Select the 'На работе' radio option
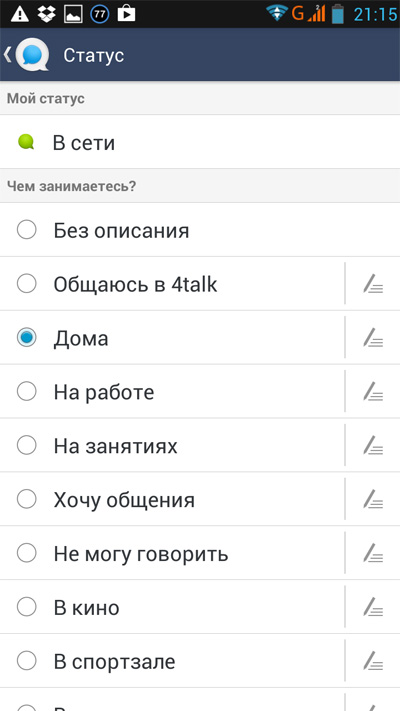The image size is (400, 711). pyautogui.click(x=26, y=391)
